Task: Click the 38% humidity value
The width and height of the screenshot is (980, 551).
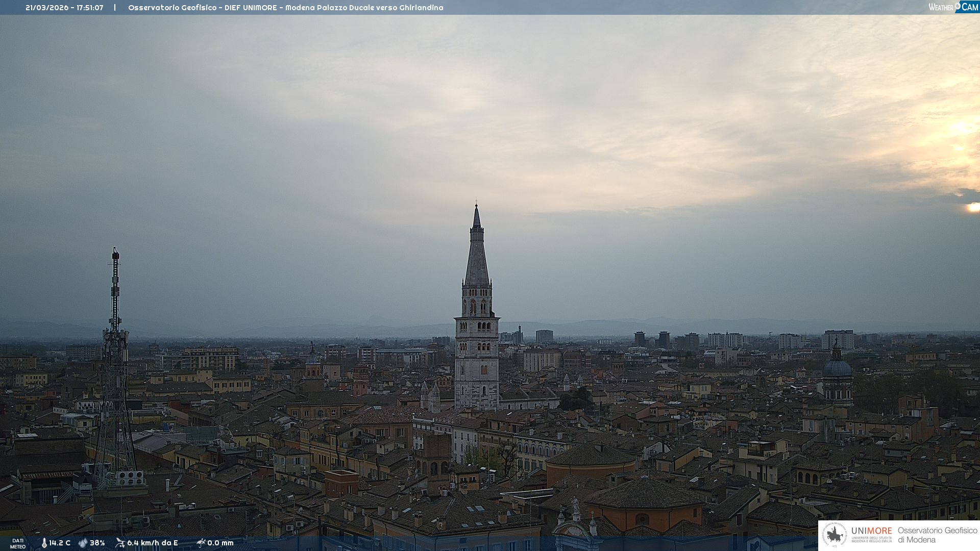Action: tap(97, 543)
